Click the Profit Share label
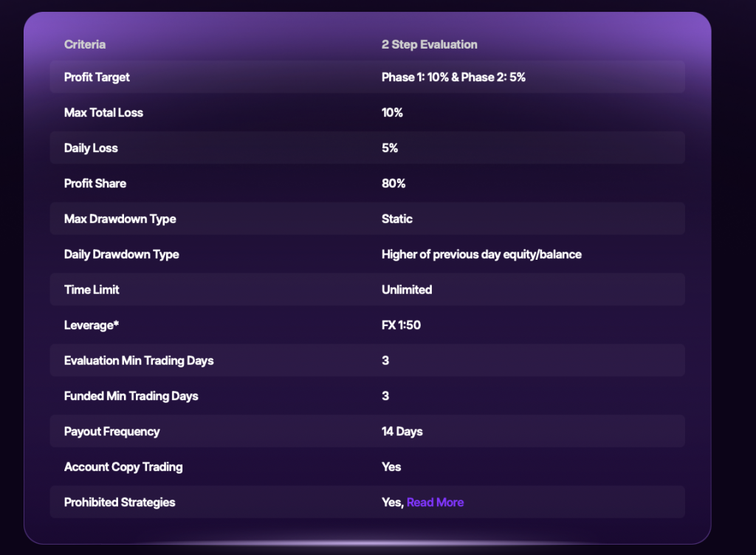The image size is (756, 555). tap(95, 183)
